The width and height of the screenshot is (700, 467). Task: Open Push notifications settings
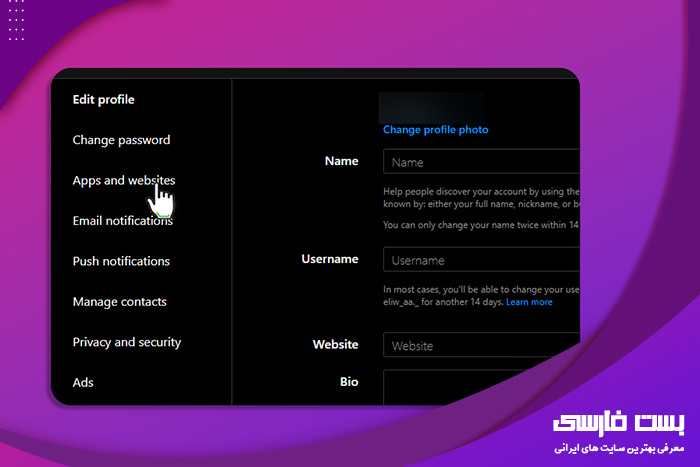point(121,261)
